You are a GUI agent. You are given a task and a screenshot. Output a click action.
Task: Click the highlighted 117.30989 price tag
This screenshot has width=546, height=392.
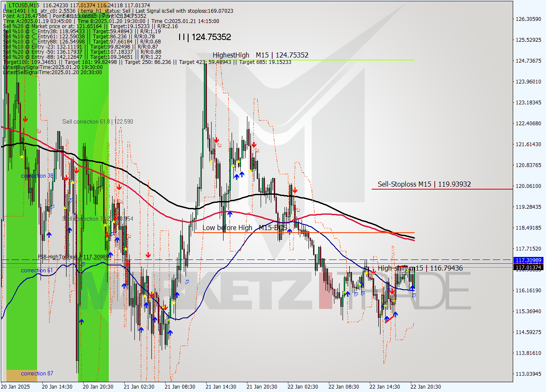click(x=529, y=260)
